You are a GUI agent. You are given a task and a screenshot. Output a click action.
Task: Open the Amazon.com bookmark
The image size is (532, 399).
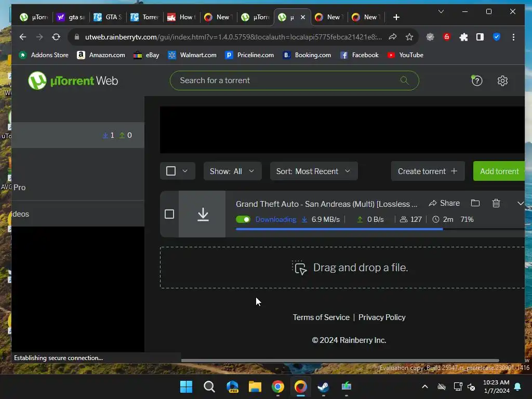pyautogui.click(x=101, y=55)
